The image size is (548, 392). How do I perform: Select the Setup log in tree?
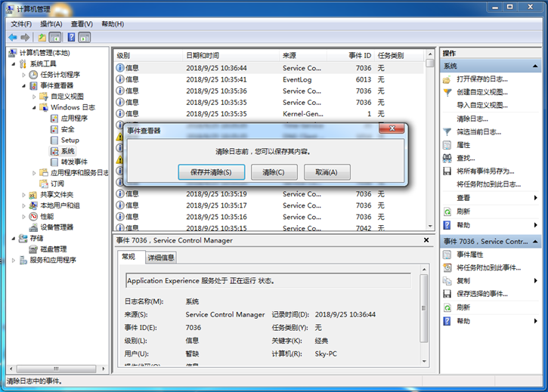(70, 140)
